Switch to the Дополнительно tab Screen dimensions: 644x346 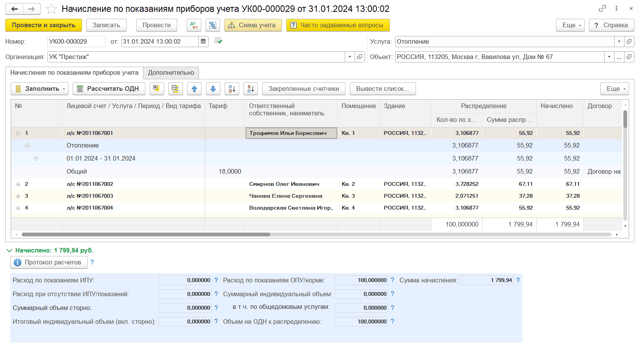(171, 73)
